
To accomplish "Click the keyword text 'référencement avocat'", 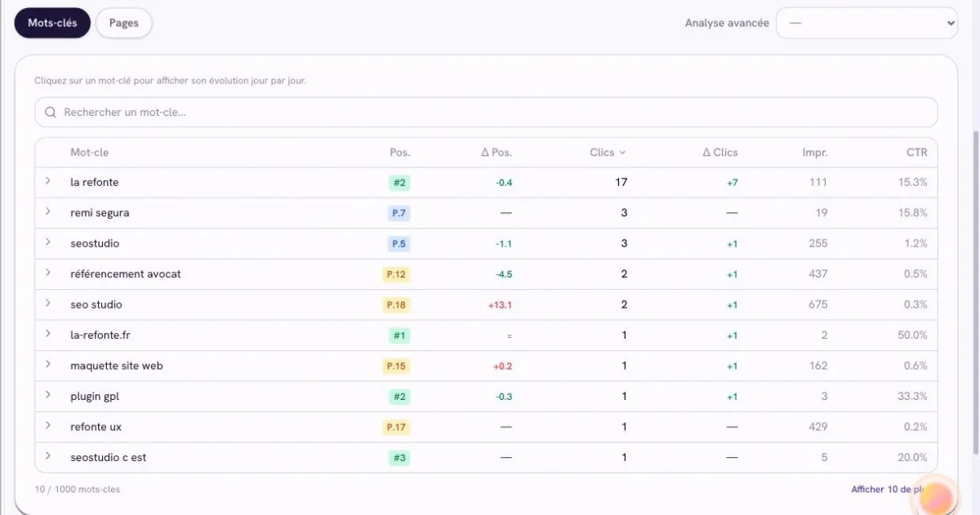I will click(126, 274).
